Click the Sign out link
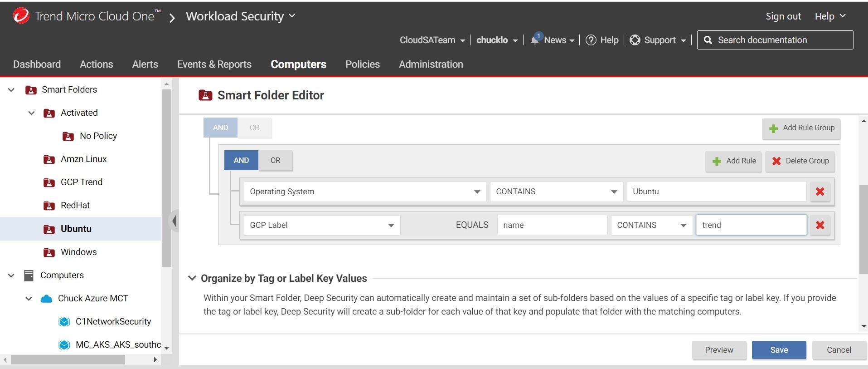The width and height of the screenshot is (868, 369). 783,16
